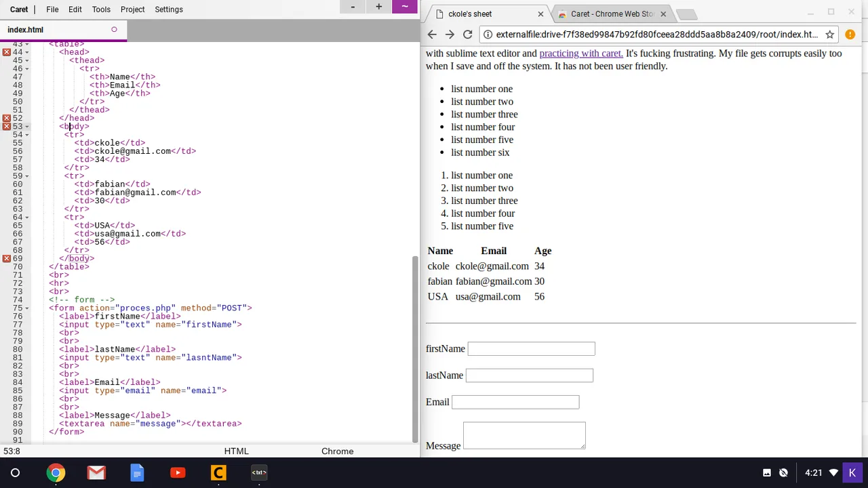Click the firstName text input

531,348
